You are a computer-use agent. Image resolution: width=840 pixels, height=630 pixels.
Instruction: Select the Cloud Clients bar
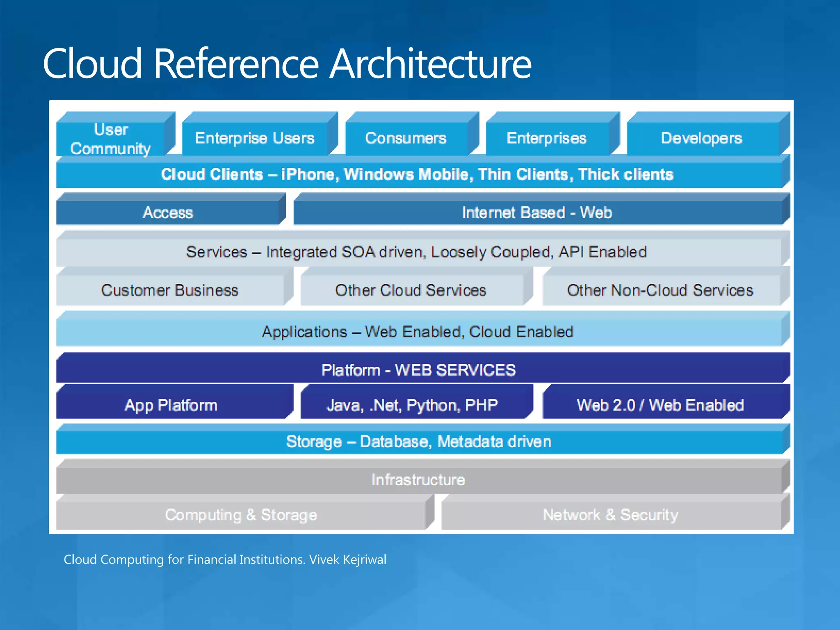pyautogui.click(x=417, y=174)
